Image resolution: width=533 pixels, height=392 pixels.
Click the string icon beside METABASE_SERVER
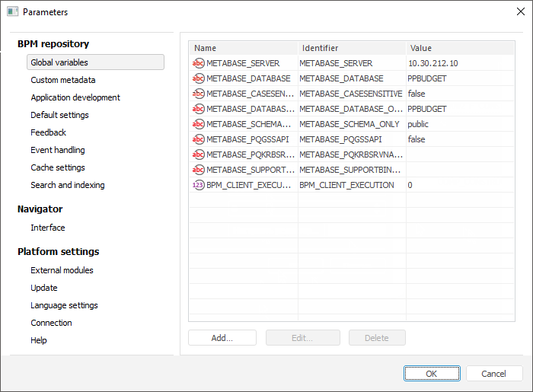199,63
